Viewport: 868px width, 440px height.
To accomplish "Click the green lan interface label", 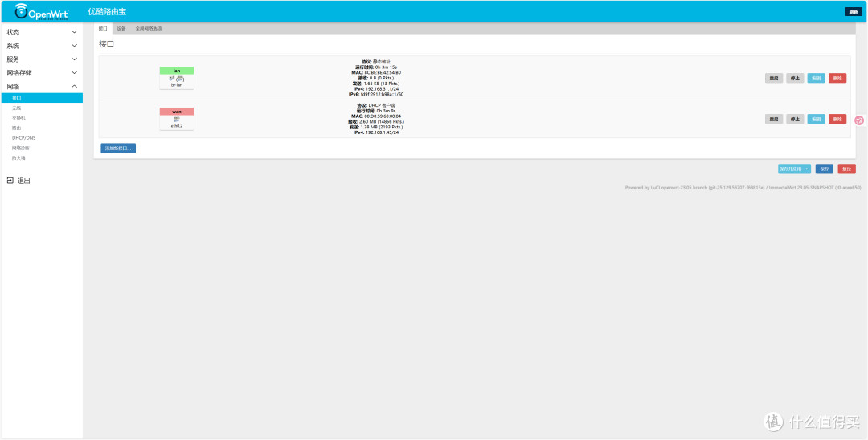I will click(177, 71).
